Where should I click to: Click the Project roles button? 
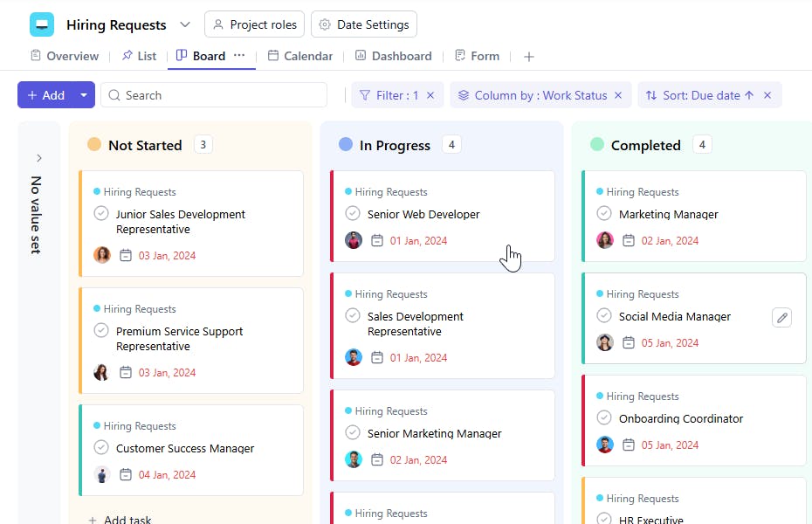254,24
